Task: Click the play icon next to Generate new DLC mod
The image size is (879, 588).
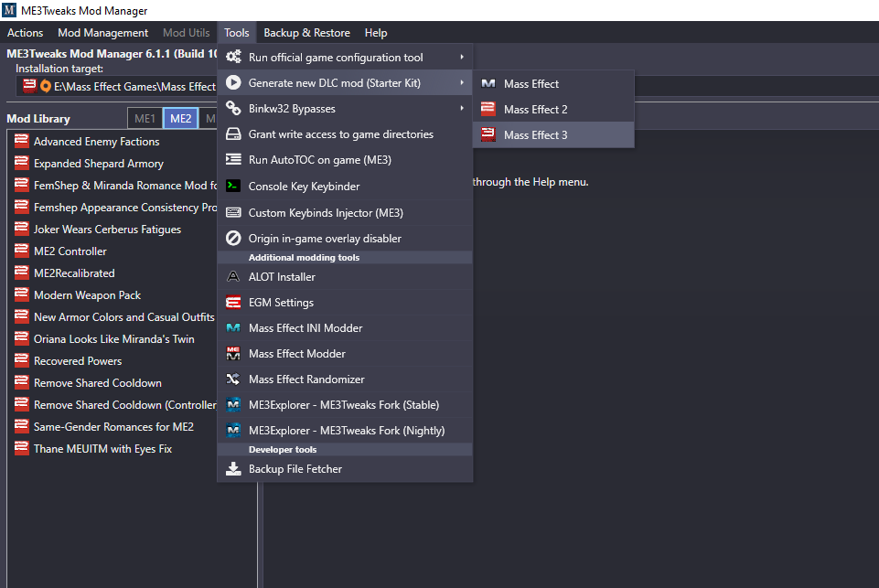Action: (x=233, y=83)
